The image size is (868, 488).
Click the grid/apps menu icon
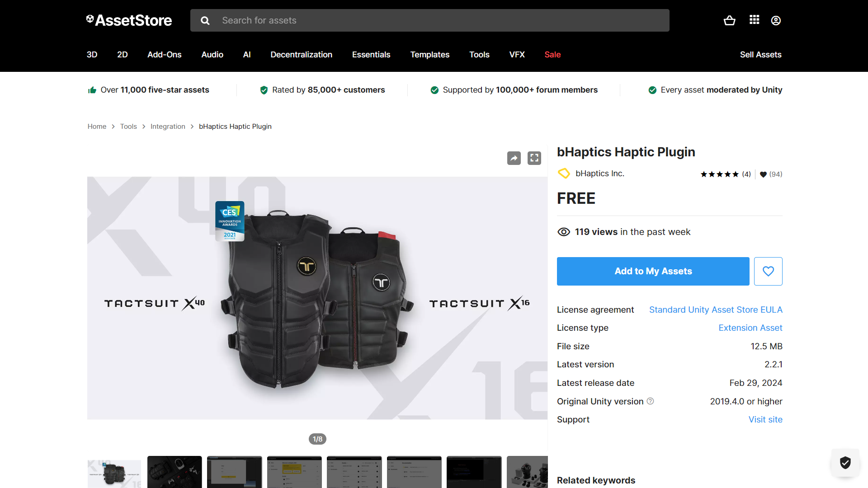(754, 20)
